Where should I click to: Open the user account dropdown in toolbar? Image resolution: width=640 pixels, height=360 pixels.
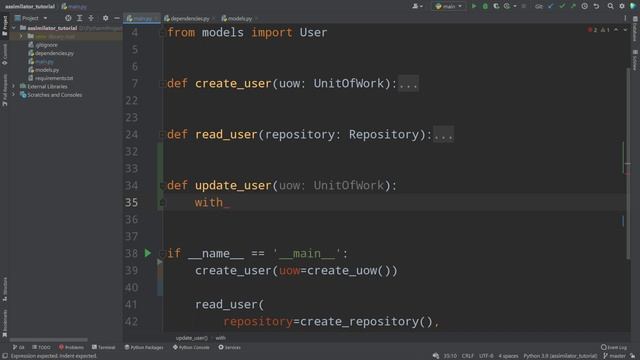point(418,6)
